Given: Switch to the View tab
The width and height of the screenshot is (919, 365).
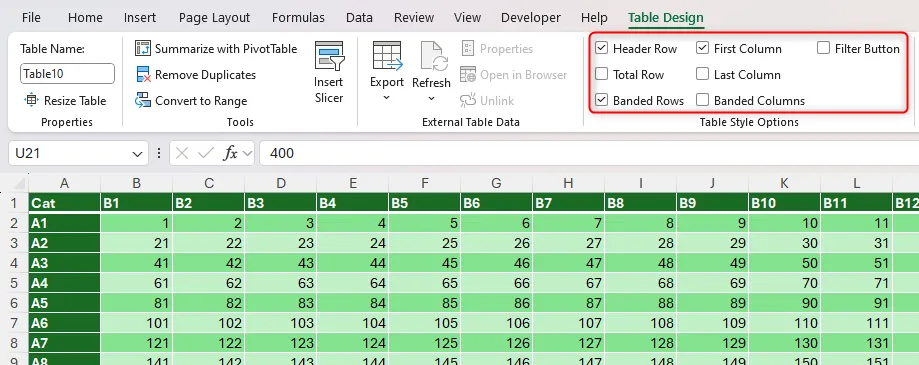Looking at the screenshot, I should point(467,18).
